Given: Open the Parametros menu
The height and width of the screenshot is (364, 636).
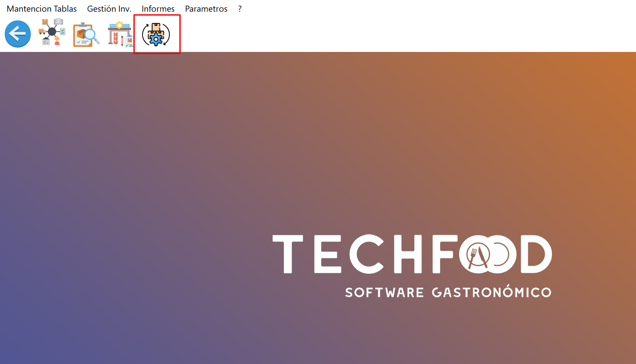Looking at the screenshot, I should point(206,9).
